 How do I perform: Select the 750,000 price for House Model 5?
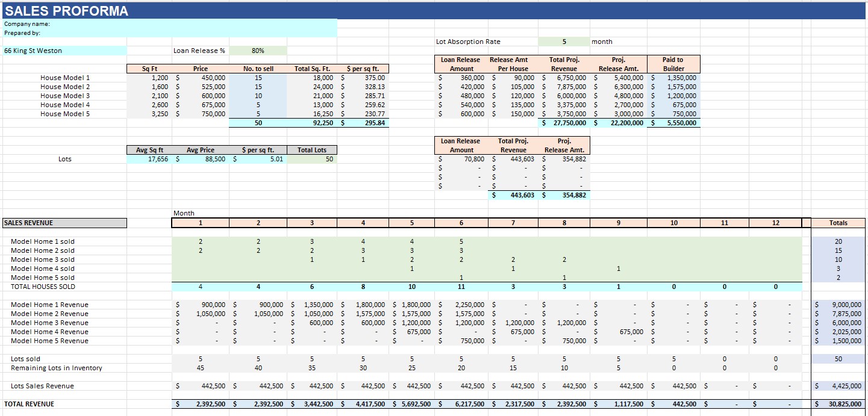[201, 114]
